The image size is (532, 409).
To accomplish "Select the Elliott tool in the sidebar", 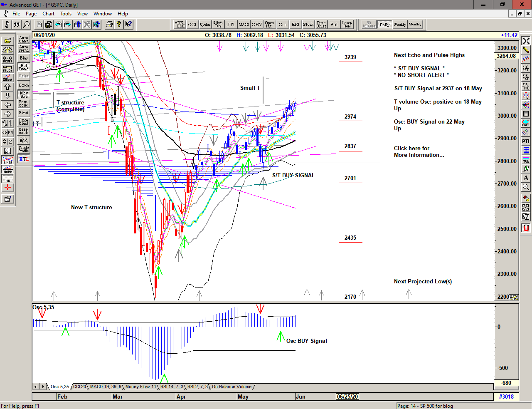I will (x=7, y=77).
